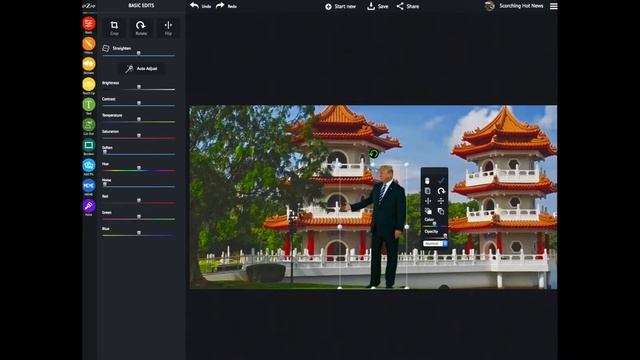Rotate layer using floating panel rotate icon

[x=441, y=191]
